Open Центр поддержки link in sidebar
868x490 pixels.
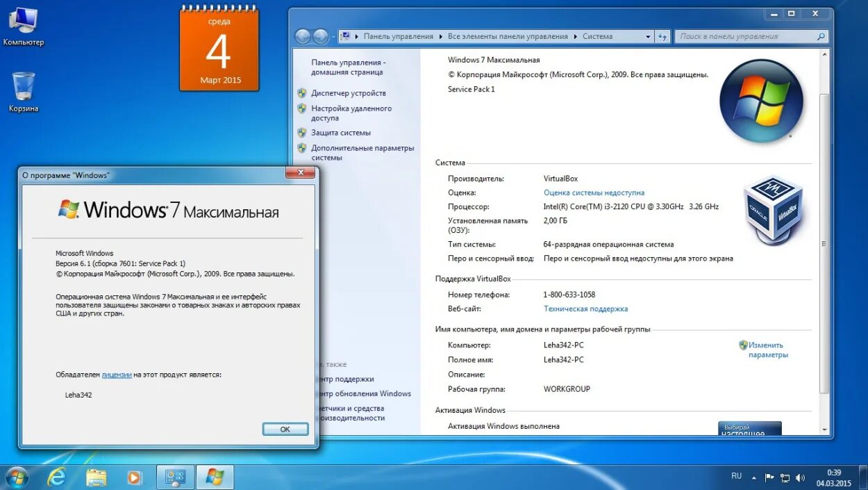pyautogui.click(x=346, y=379)
